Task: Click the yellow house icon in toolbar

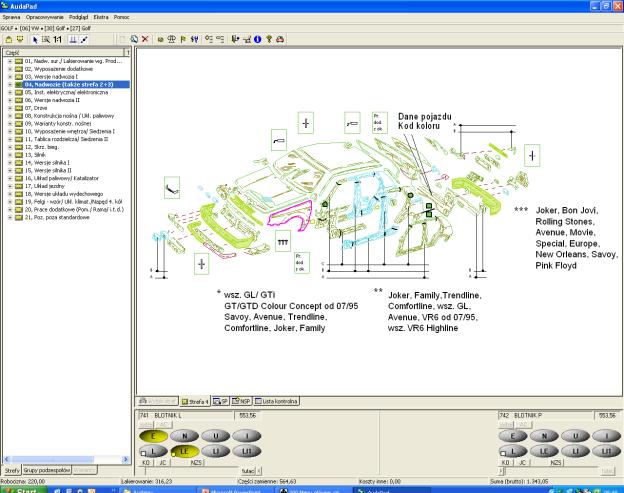Action: pyautogui.click(x=8, y=39)
